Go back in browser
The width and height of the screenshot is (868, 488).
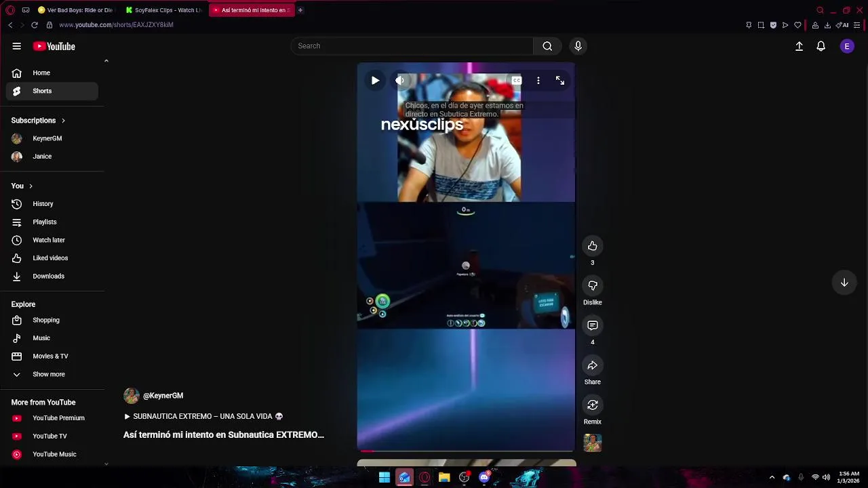(x=10, y=25)
